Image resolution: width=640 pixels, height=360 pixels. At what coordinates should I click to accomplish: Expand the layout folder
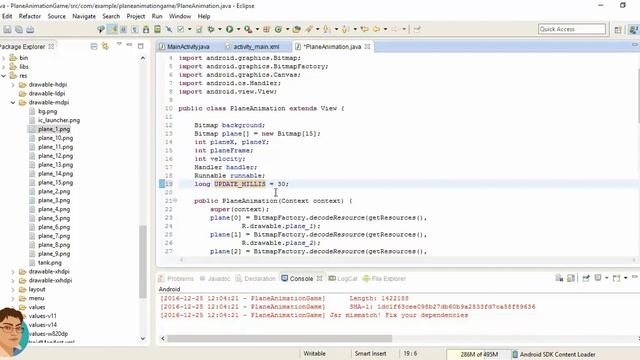(x=13, y=289)
